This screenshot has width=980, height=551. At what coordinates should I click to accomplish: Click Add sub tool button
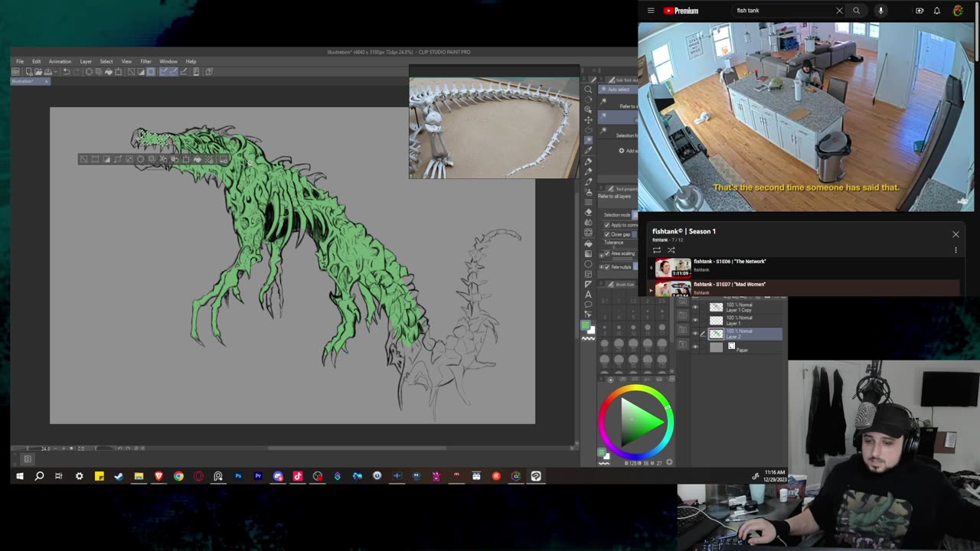(x=628, y=151)
